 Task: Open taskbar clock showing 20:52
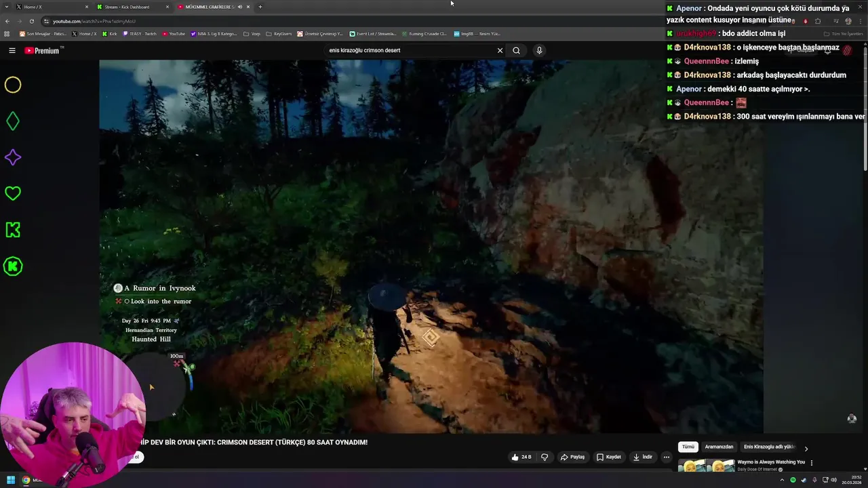point(852,480)
